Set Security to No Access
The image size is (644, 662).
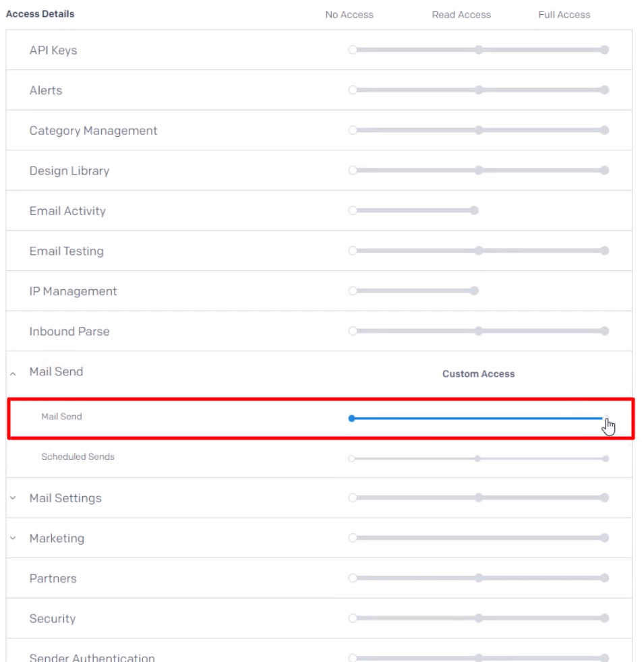coord(353,618)
